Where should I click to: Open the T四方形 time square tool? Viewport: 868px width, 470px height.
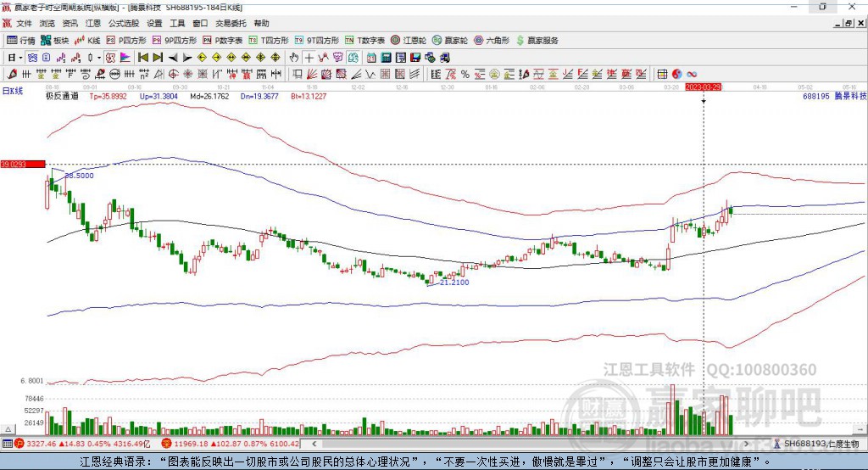tap(269, 41)
